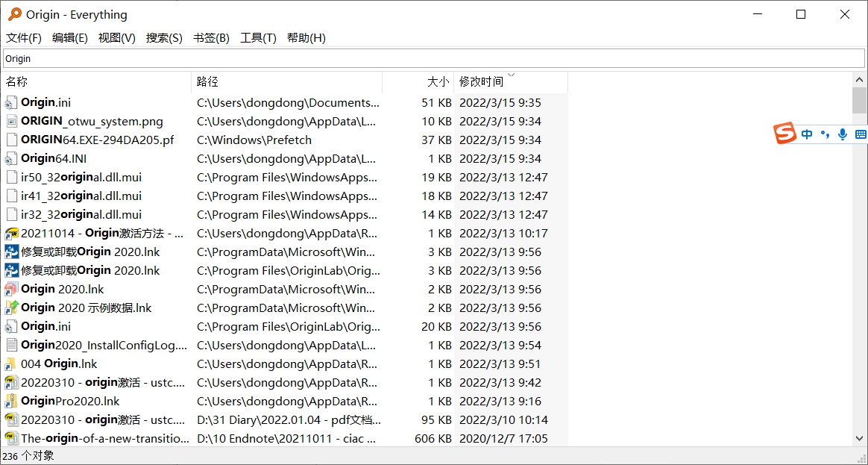
Task: Click the Origin 2020 示例数据.lnk icon
Action: click(11, 308)
